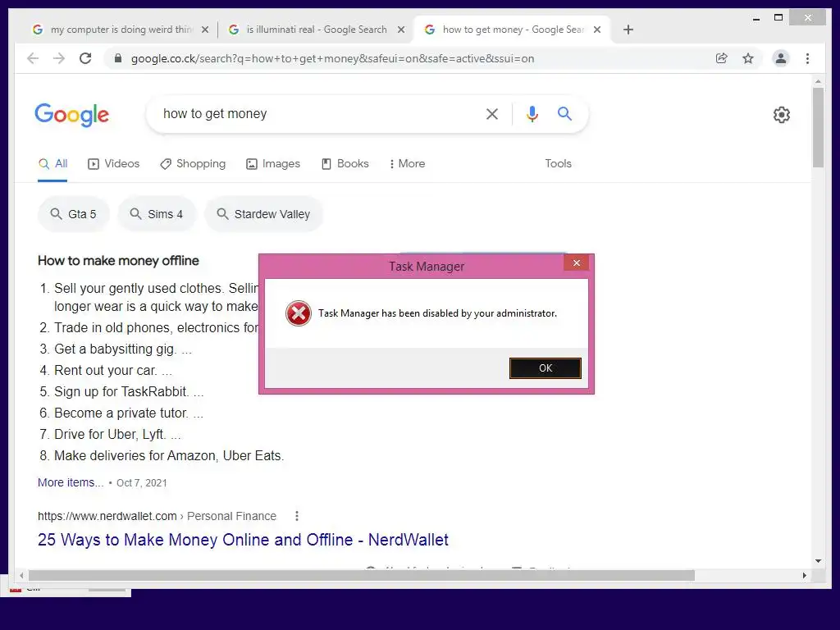Open search Tools
This screenshot has width=840, height=630.
pos(558,164)
